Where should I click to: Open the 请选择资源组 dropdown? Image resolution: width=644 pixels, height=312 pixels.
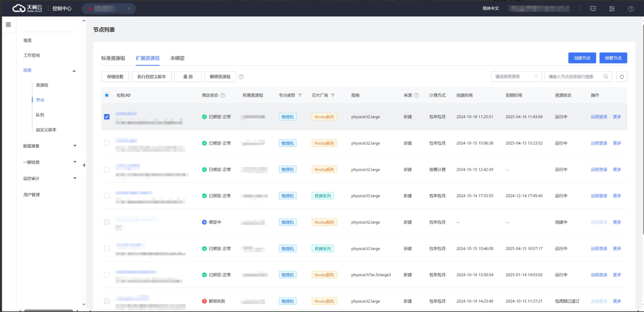point(516,77)
